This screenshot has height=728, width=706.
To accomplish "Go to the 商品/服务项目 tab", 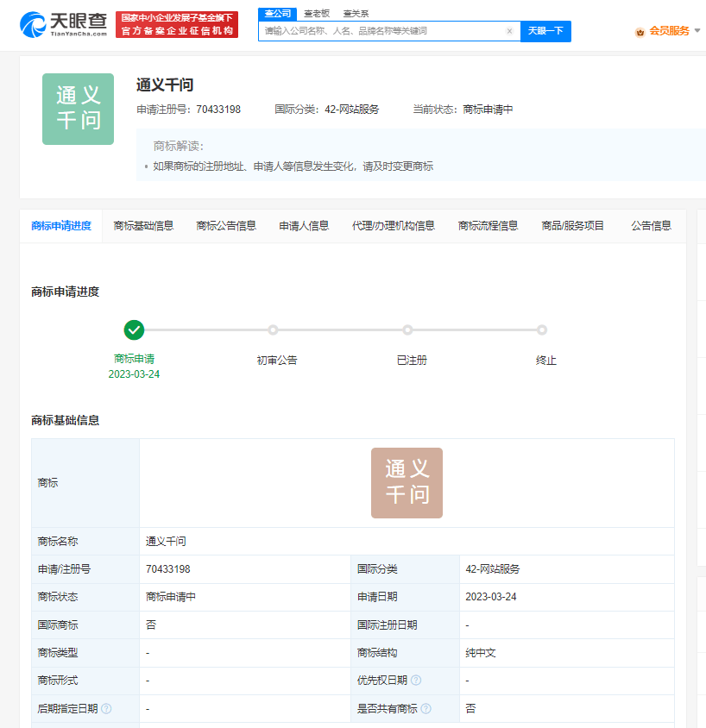I will pyautogui.click(x=572, y=226).
